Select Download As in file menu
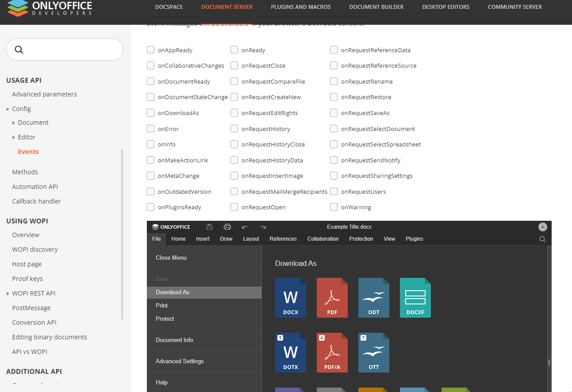Screen dimensions: 572x392 (x=204, y=292)
